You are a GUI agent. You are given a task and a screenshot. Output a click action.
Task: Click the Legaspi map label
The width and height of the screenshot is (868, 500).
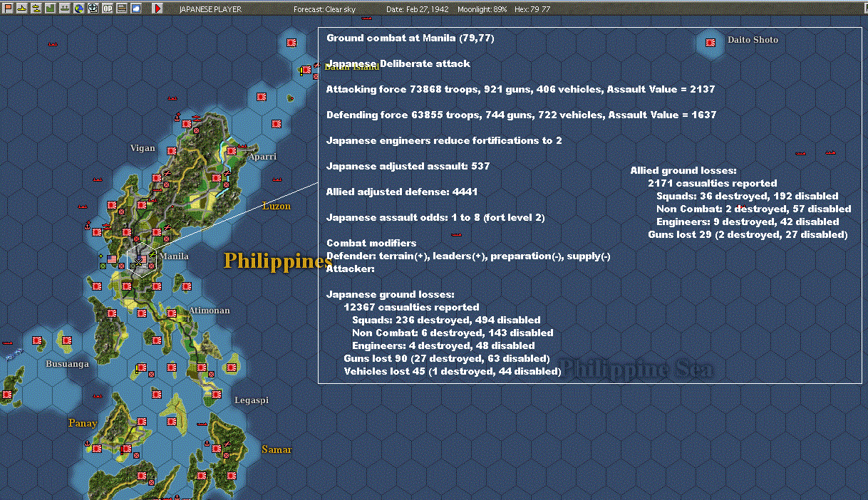pyautogui.click(x=252, y=400)
